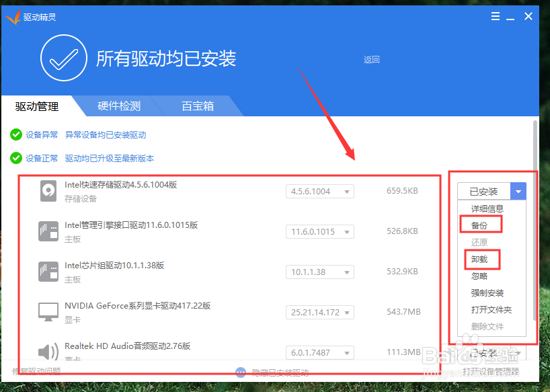Open version dropdown showing 10.1.1.38

(x=320, y=272)
